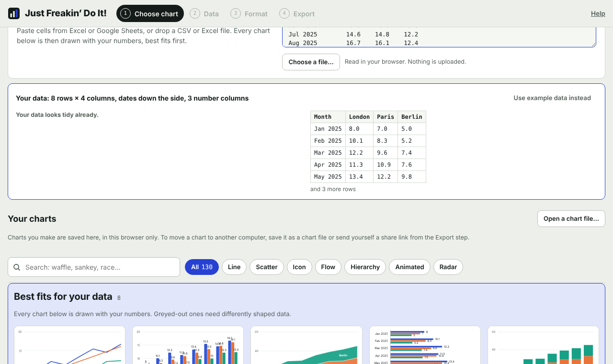Click inside the pasted data text area

(439, 37)
